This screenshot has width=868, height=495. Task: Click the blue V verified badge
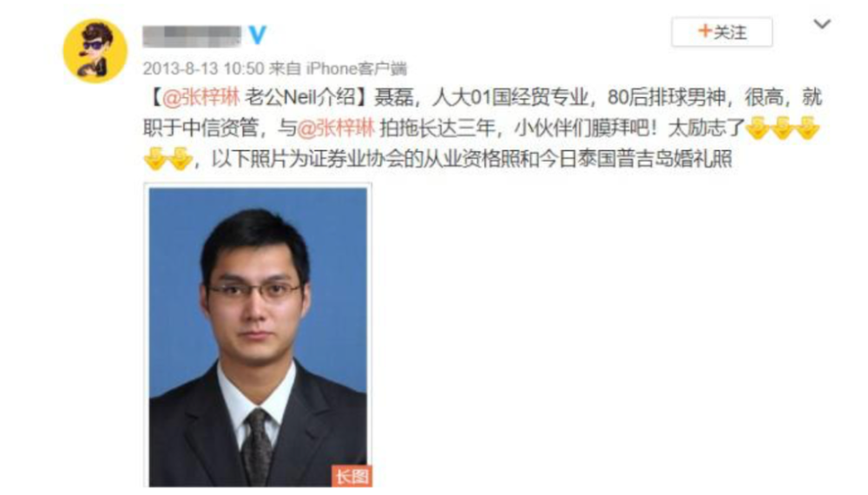click(258, 35)
